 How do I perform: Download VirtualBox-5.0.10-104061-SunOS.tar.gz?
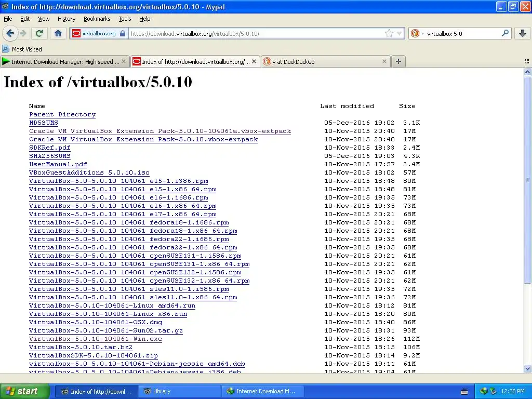[x=106, y=330]
